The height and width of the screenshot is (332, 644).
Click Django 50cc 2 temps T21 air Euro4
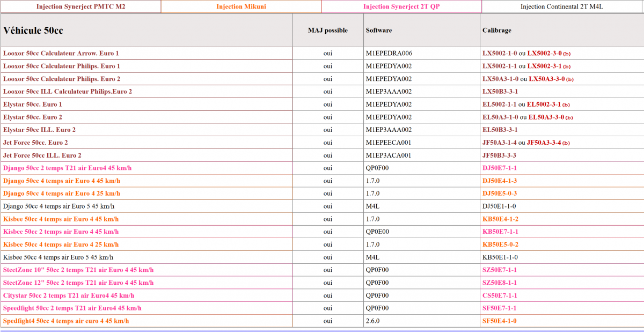68,168
